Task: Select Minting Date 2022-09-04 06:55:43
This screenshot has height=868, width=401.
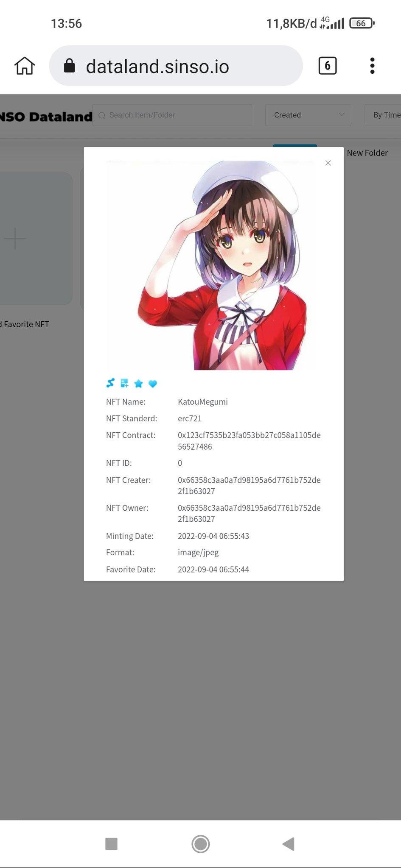Action: pos(213,536)
